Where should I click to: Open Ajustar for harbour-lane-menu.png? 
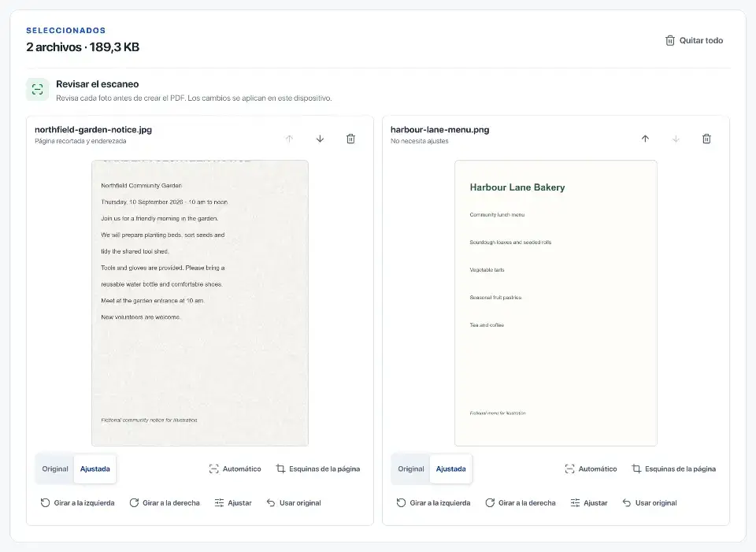coord(589,503)
